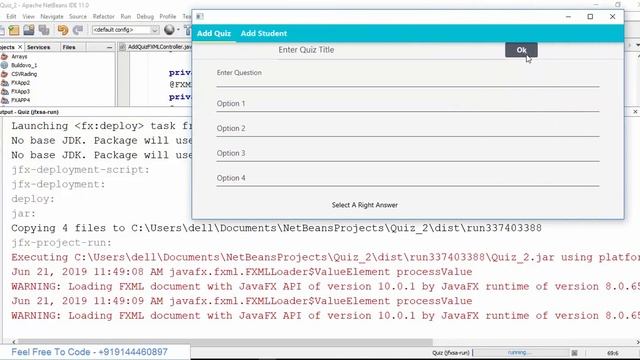Click the Output - Quiz (jfxsa-run) tab title
Screen dimensions: 640x360
click(29, 112)
